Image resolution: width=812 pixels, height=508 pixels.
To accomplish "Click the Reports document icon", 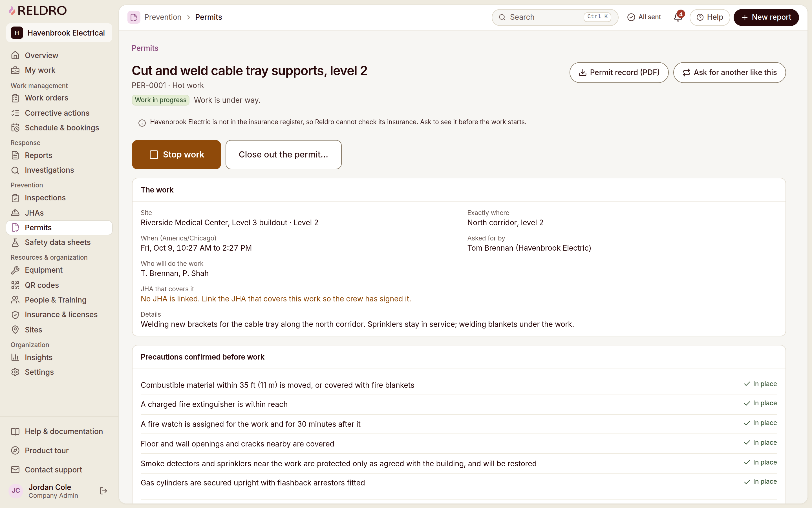I will pos(15,155).
